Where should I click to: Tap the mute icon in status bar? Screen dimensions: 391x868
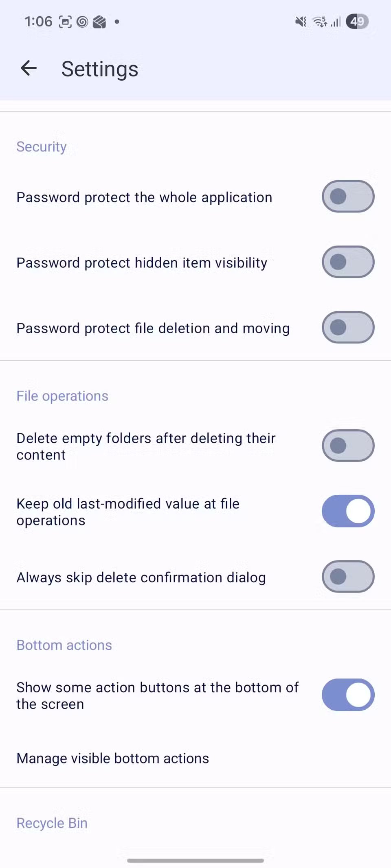(x=300, y=21)
